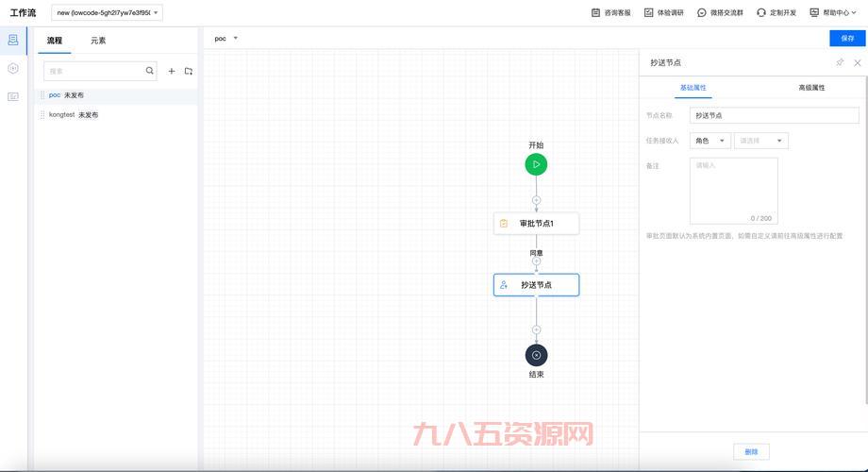Open the second hexagon sidebar icon

click(x=12, y=68)
